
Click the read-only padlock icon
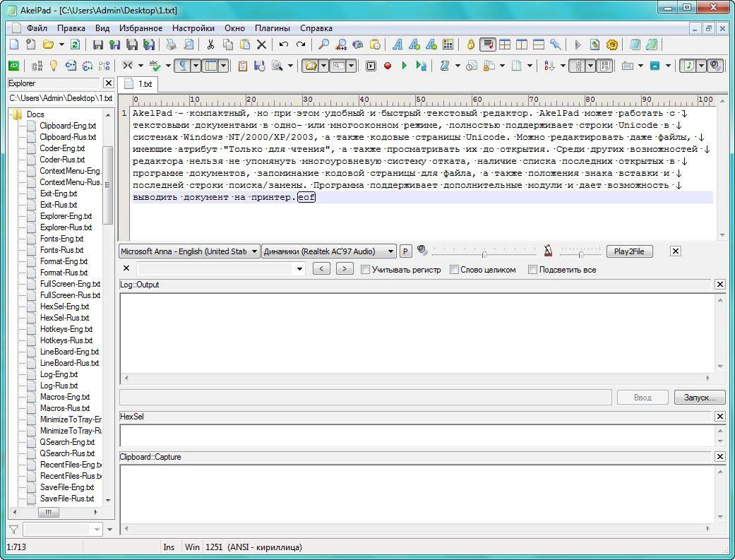click(471, 44)
